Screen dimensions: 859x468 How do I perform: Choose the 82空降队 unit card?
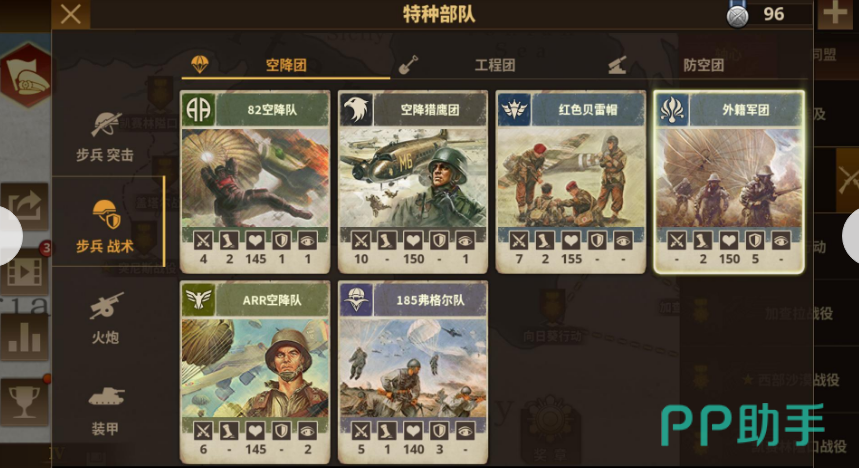(x=255, y=182)
